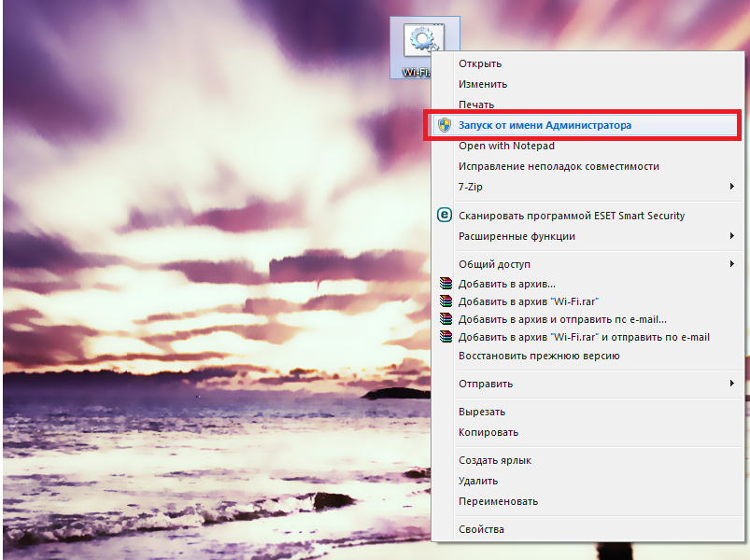The width and height of the screenshot is (750, 560).
Task: Select 'Переименовать'
Action: (x=587, y=502)
